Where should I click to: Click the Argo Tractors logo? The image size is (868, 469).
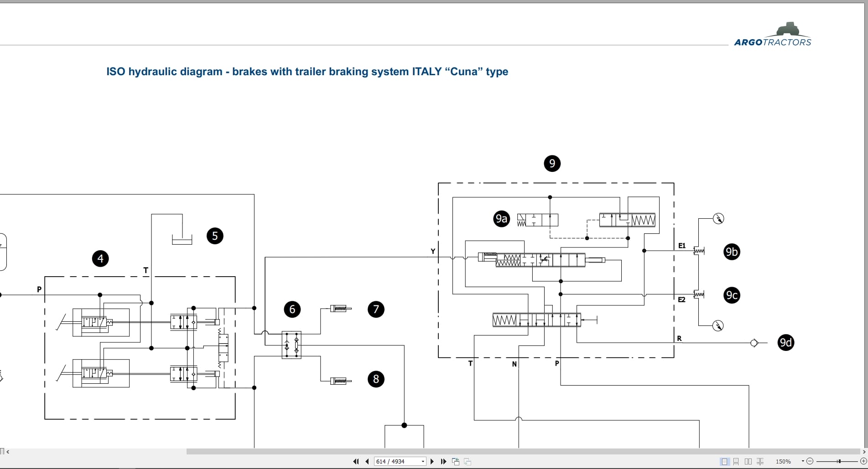click(x=773, y=34)
